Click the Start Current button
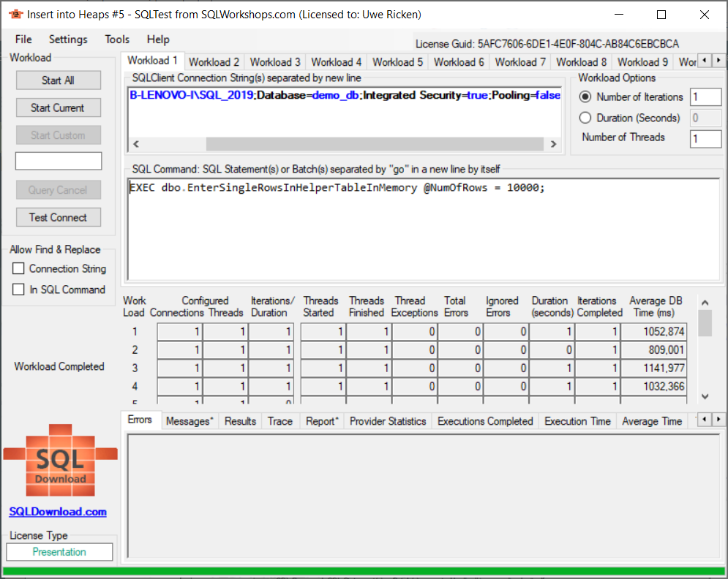Image resolution: width=728 pixels, height=579 pixels. pyautogui.click(x=58, y=107)
